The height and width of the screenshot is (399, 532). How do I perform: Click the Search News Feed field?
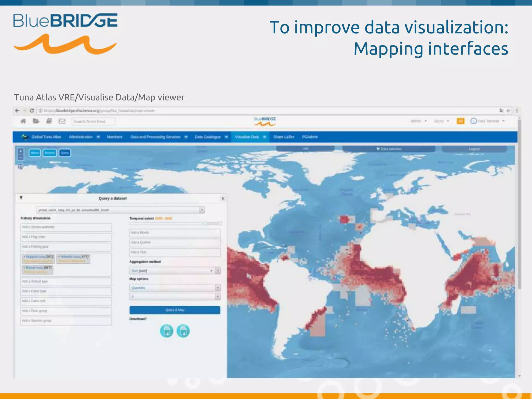[93, 121]
